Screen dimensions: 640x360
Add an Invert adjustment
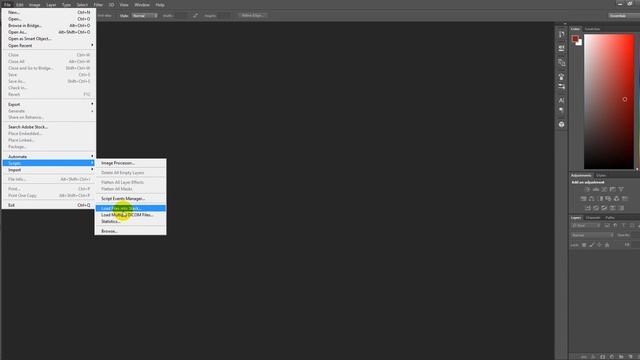coord(587,208)
